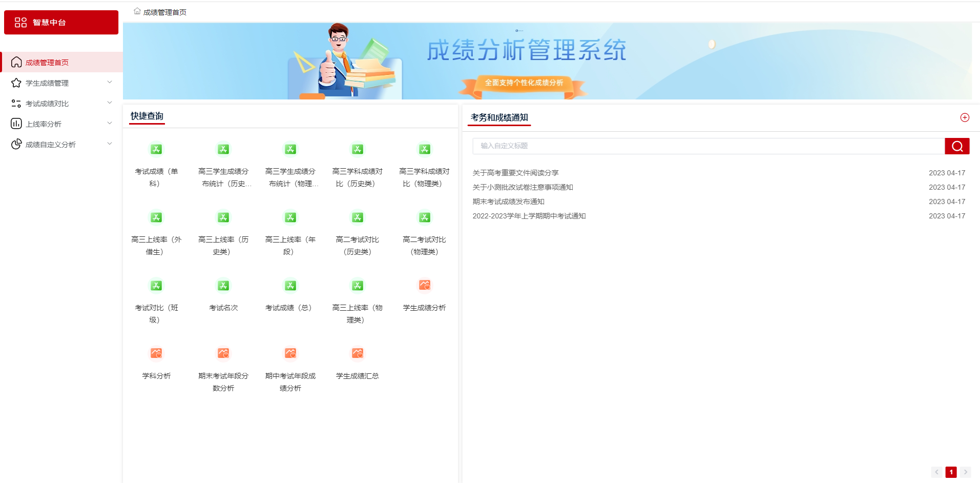Open the 学生成绩汇总 chart icon
980x483 pixels.
358,354
